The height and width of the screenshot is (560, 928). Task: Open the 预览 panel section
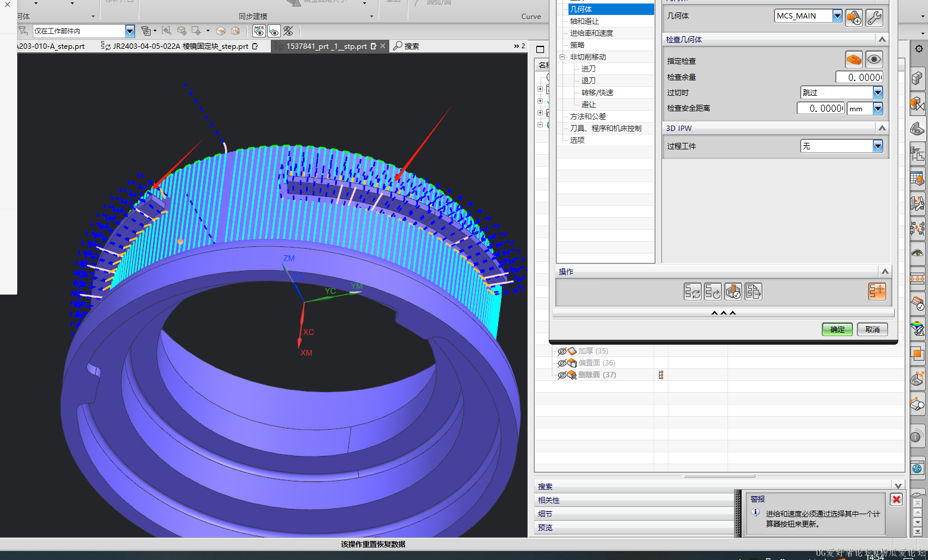[635, 527]
